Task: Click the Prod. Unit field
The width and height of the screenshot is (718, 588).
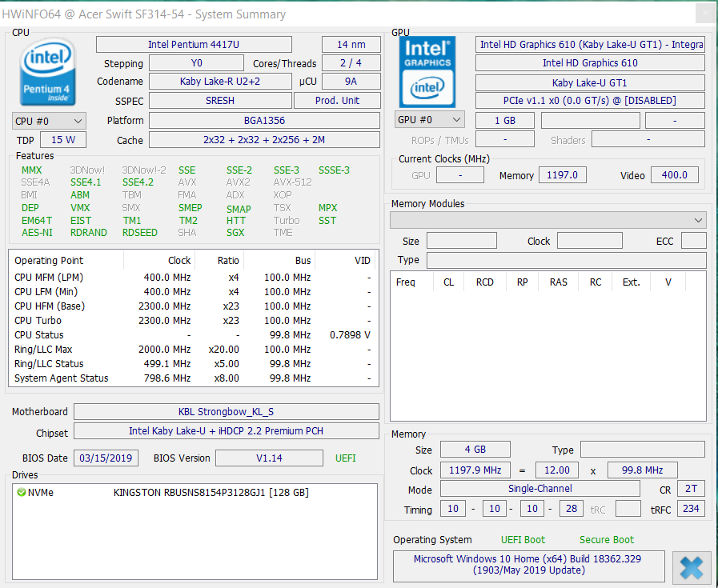Action: point(337,101)
